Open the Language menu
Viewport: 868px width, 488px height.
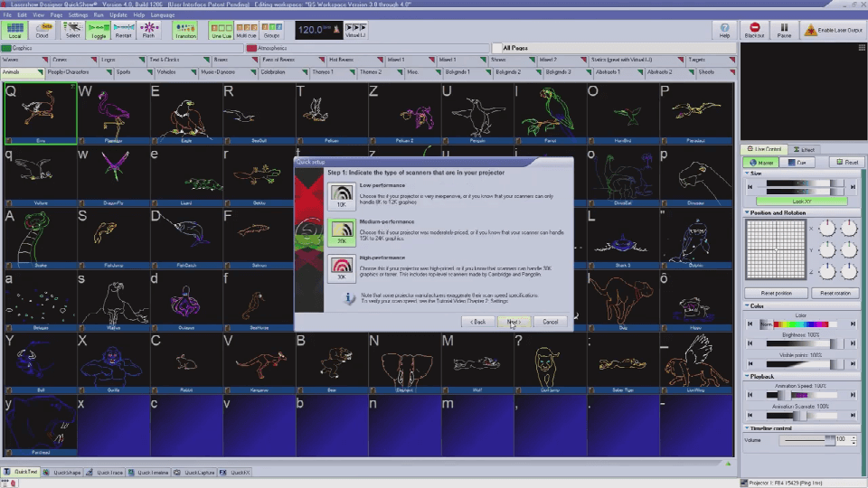click(x=163, y=15)
